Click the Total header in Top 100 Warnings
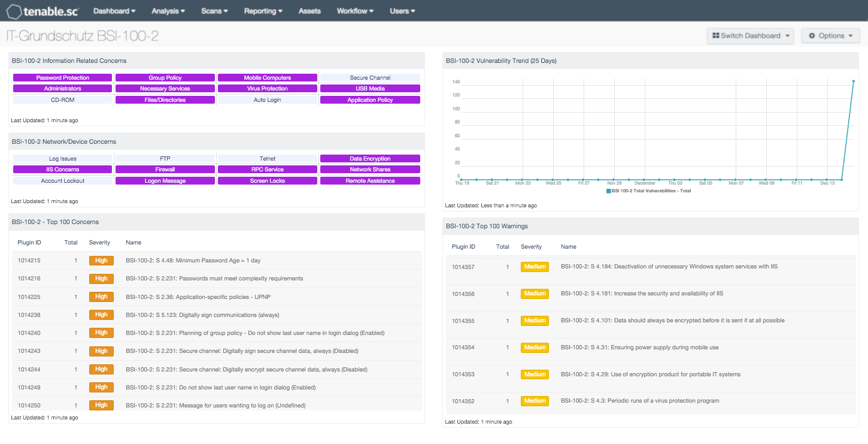868x444 pixels. click(x=503, y=247)
